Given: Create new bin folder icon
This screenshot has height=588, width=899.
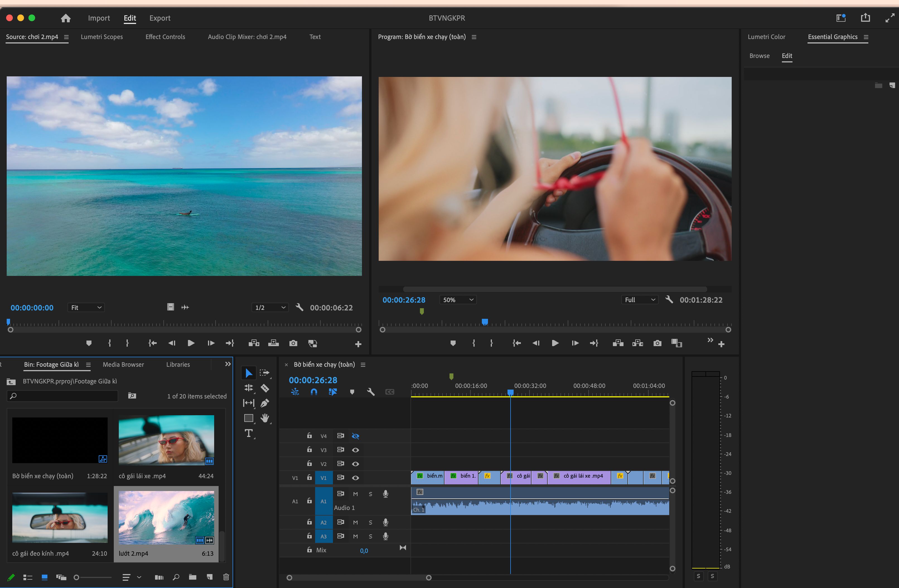Looking at the screenshot, I should [193, 577].
